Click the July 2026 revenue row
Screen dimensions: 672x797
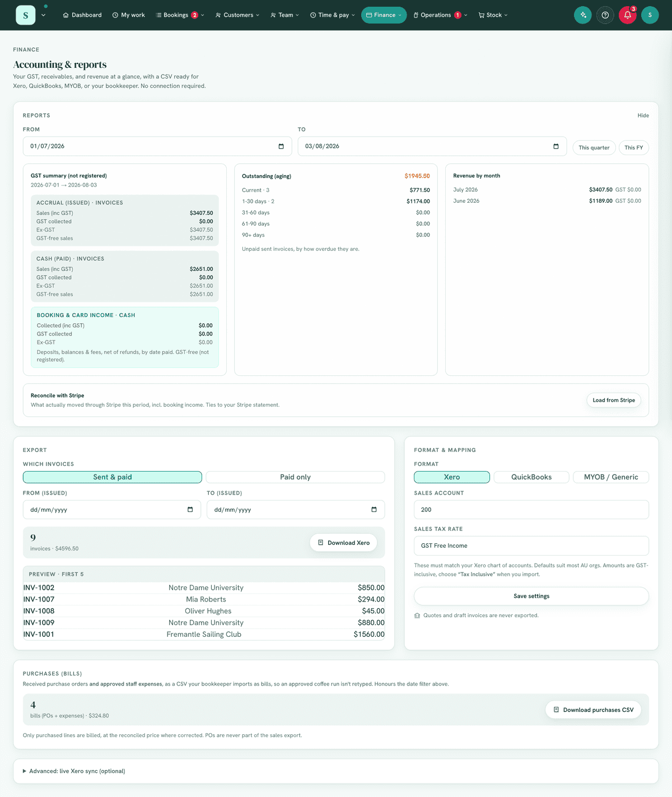(x=547, y=190)
